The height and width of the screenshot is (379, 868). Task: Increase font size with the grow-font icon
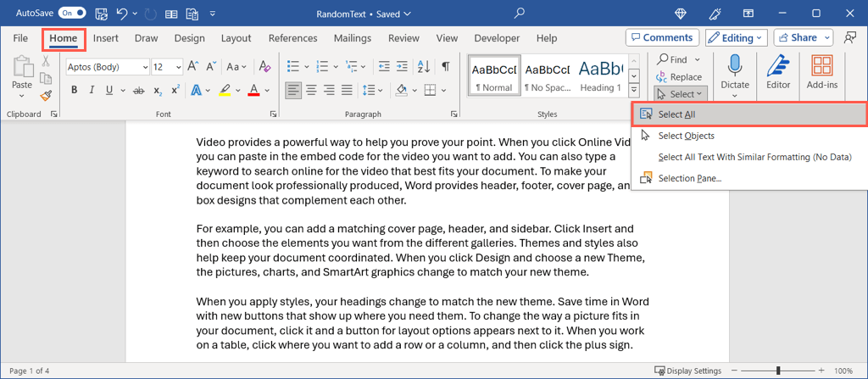pyautogui.click(x=192, y=66)
